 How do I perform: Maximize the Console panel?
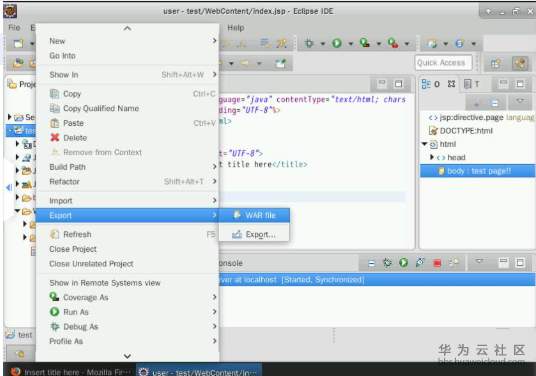tap(520, 263)
